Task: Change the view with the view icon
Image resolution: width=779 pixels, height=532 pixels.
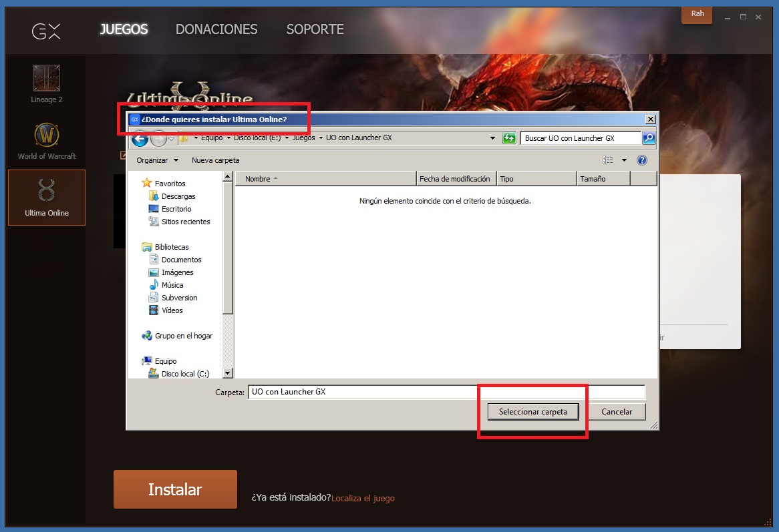Action: [x=607, y=160]
